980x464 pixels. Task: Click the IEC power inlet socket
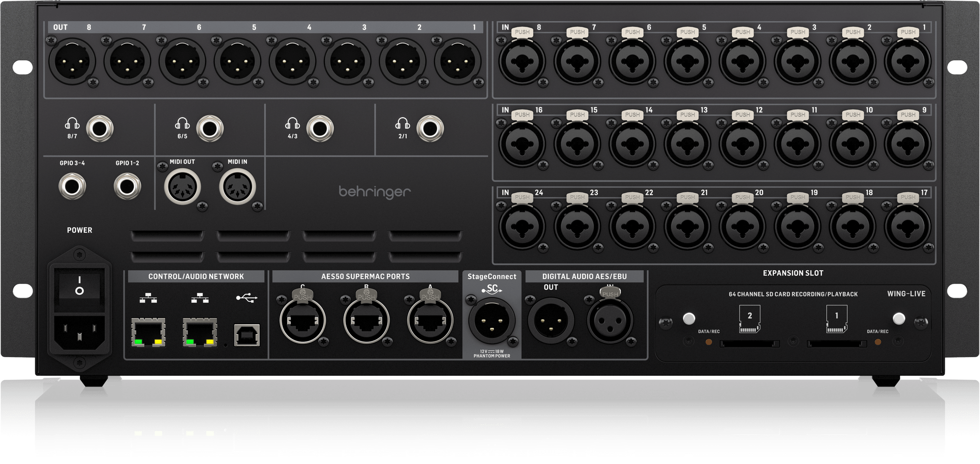click(79, 332)
